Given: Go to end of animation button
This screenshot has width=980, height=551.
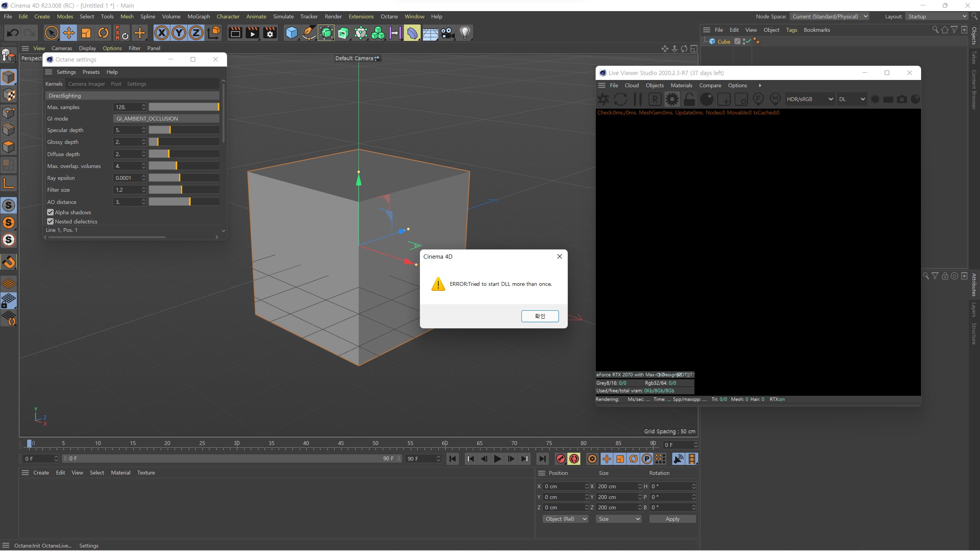Looking at the screenshot, I should 542,458.
